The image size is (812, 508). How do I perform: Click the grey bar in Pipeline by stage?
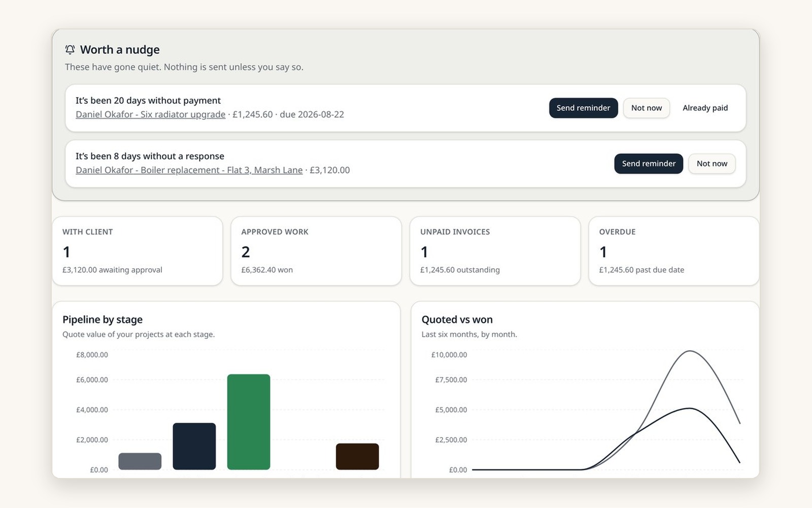(x=140, y=461)
